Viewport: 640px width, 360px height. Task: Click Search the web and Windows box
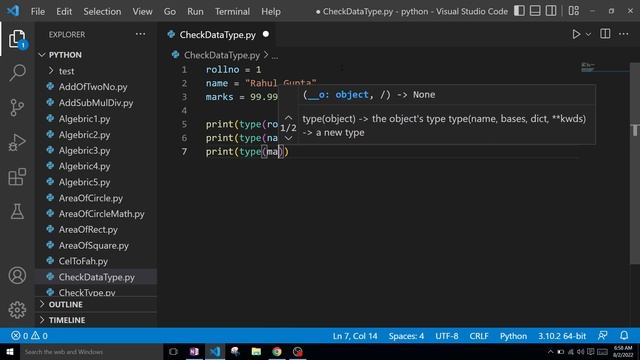[x=91, y=352]
